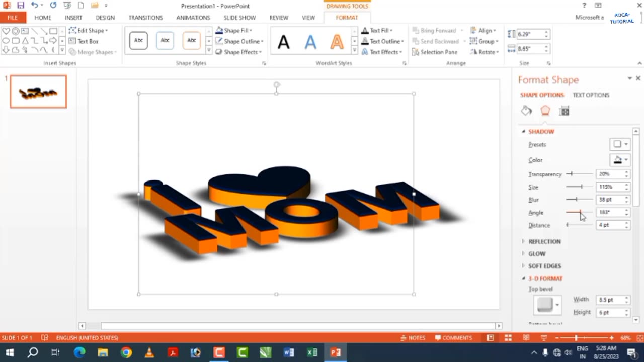Click the shape width input field
Viewport: 644px width, 362px height.
tap(529, 49)
